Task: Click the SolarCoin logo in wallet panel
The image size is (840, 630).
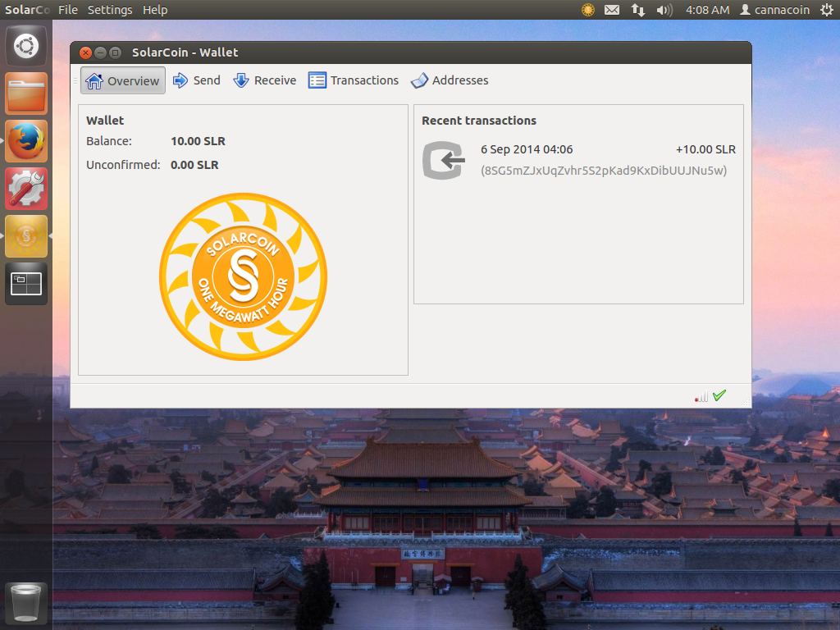Action: pos(243,276)
